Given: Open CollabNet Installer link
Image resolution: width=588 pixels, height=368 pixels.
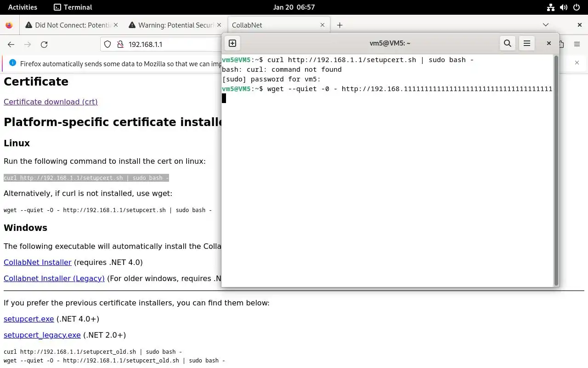Looking at the screenshot, I should [38, 262].
